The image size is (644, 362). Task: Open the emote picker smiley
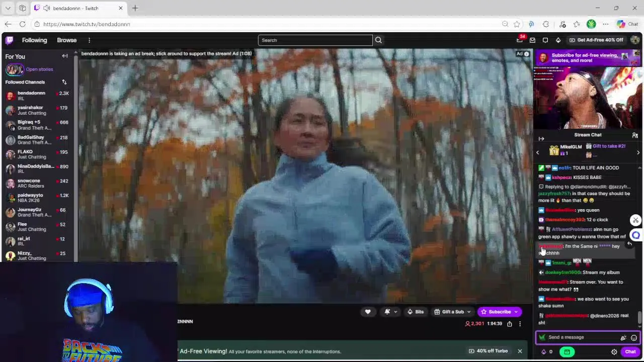(634, 338)
